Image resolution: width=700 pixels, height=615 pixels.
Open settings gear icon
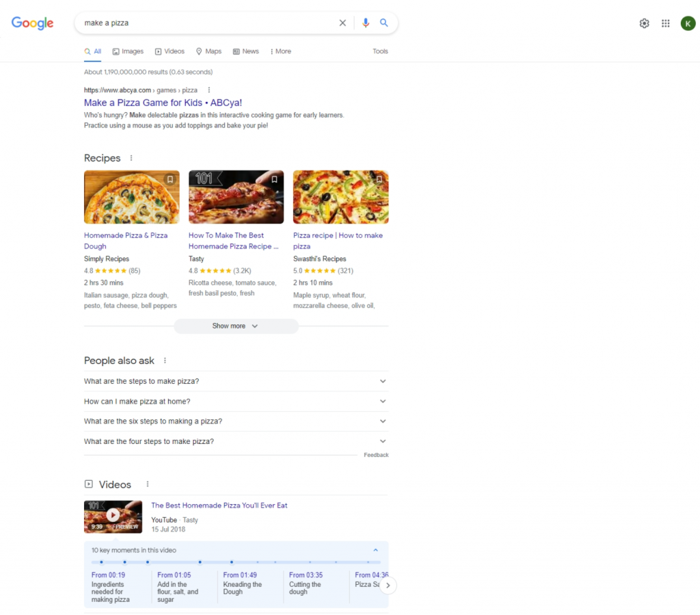(644, 23)
